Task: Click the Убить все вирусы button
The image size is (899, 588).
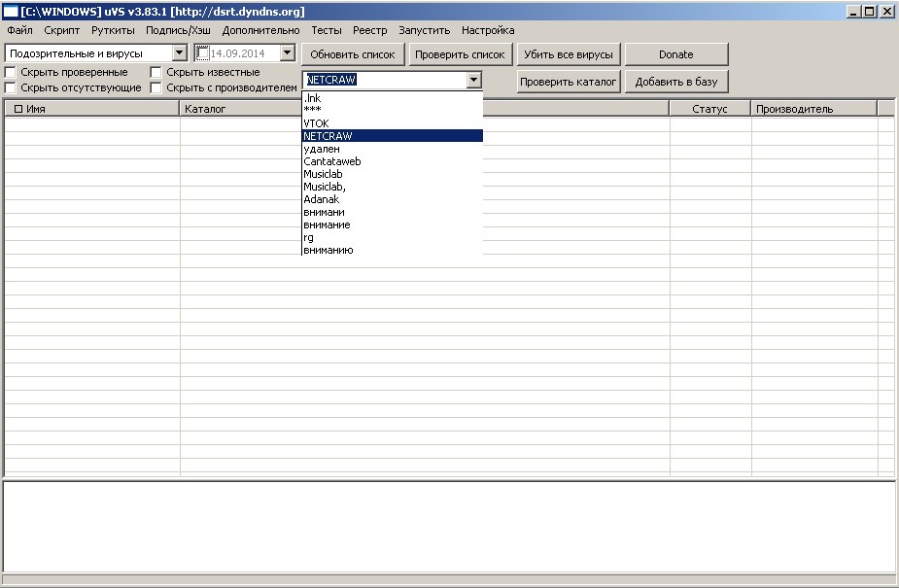Action: click(x=569, y=54)
